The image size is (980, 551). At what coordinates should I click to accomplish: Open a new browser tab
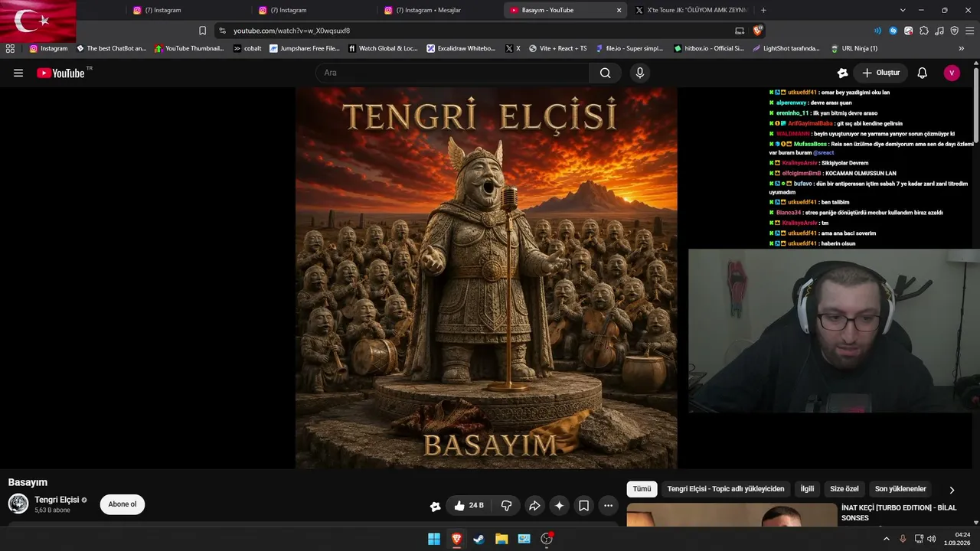(x=763, y=10)
